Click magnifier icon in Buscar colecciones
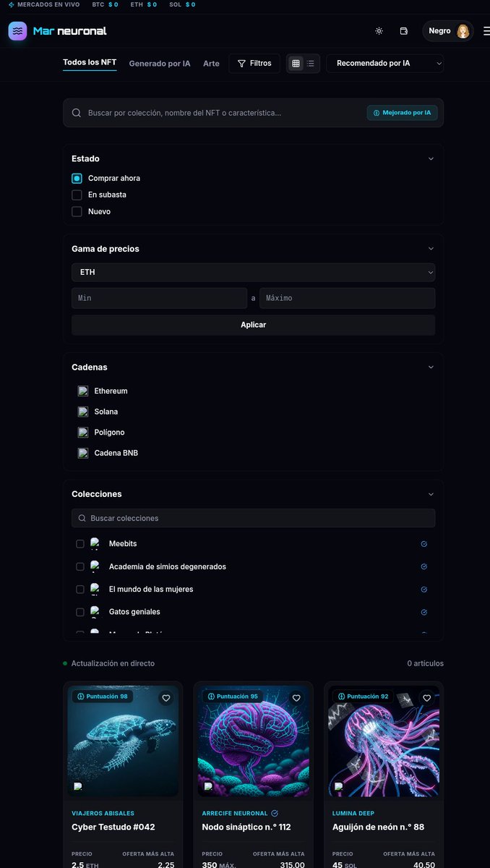The image size is (490, 868). pyautogui.click(x=82, y=518)
